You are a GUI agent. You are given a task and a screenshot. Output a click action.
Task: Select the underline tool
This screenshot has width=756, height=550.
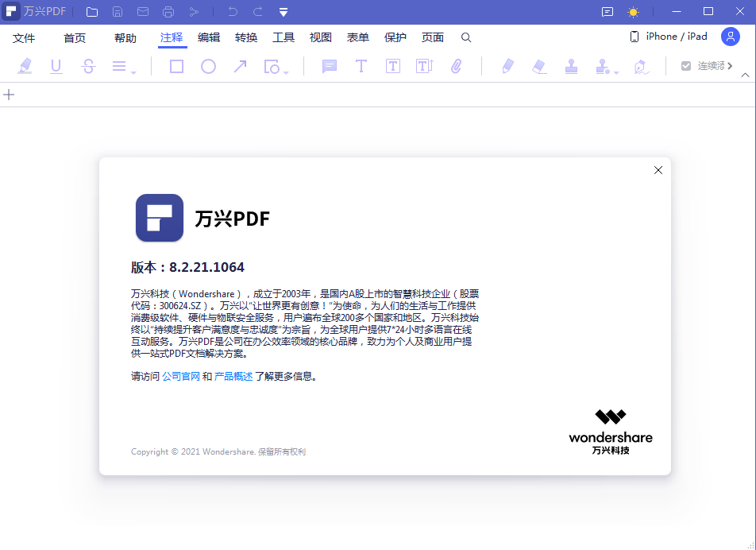click(x=56, y=66)
